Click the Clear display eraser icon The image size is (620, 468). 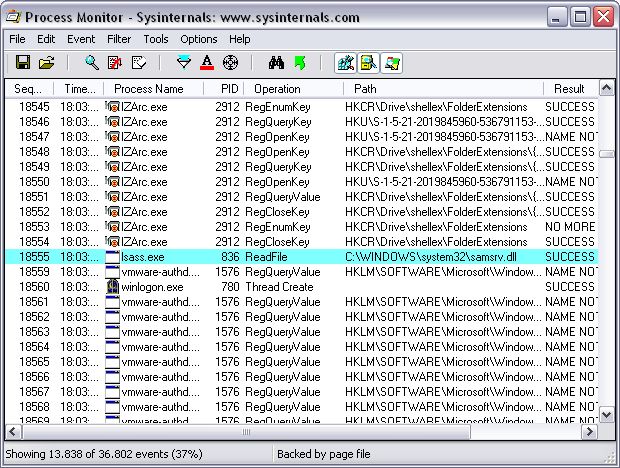pos(139,63)
